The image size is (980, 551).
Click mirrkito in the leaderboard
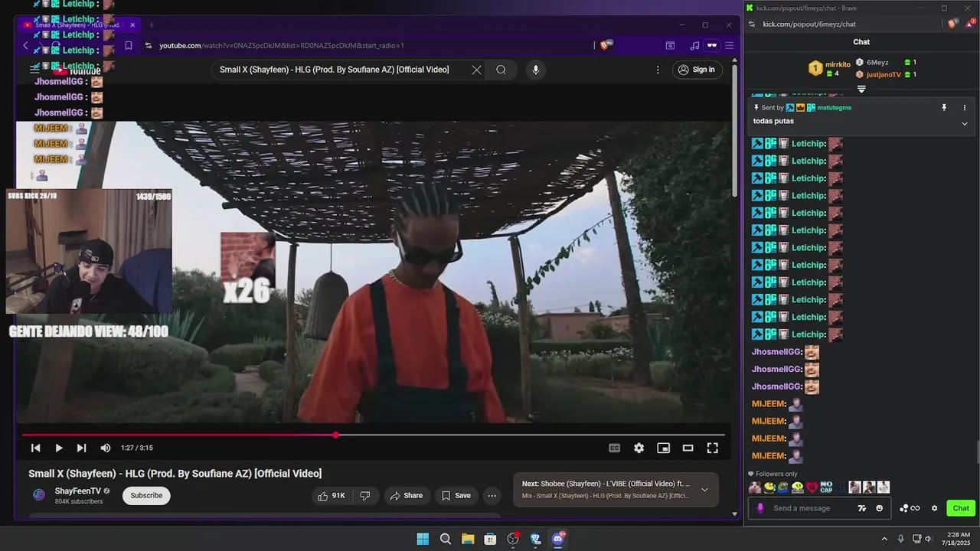point(838,64)
